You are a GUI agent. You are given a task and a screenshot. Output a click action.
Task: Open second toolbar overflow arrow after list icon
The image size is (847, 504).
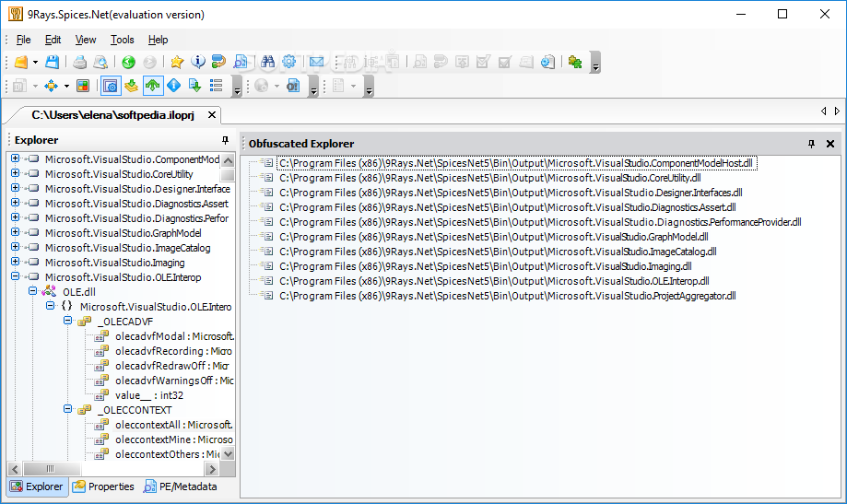coord(237,86)
